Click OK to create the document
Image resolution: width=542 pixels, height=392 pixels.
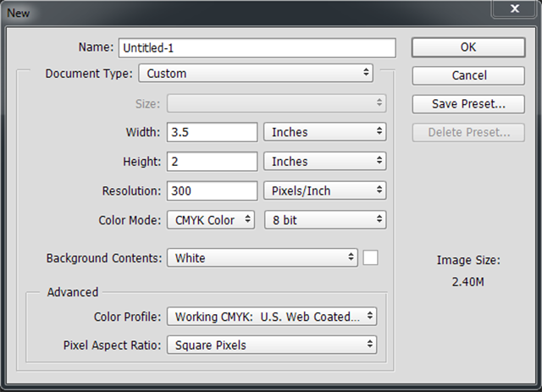[468, 47]
